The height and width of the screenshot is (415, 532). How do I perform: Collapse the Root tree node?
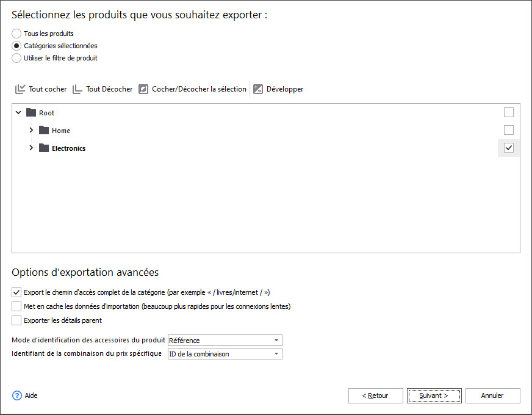coord(18,112)
